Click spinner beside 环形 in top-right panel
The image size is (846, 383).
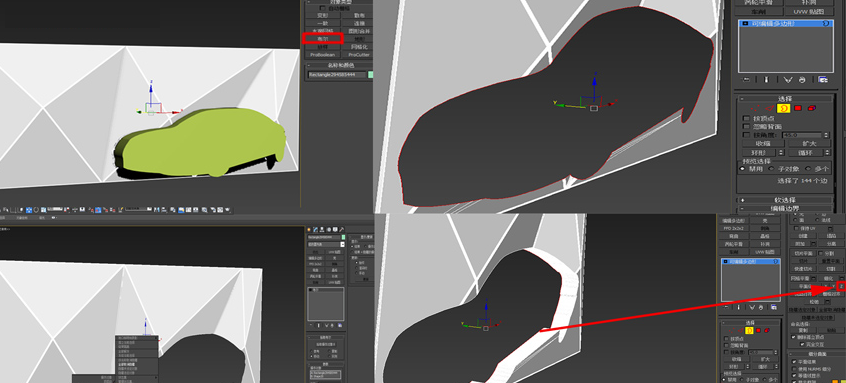(781, 153)
